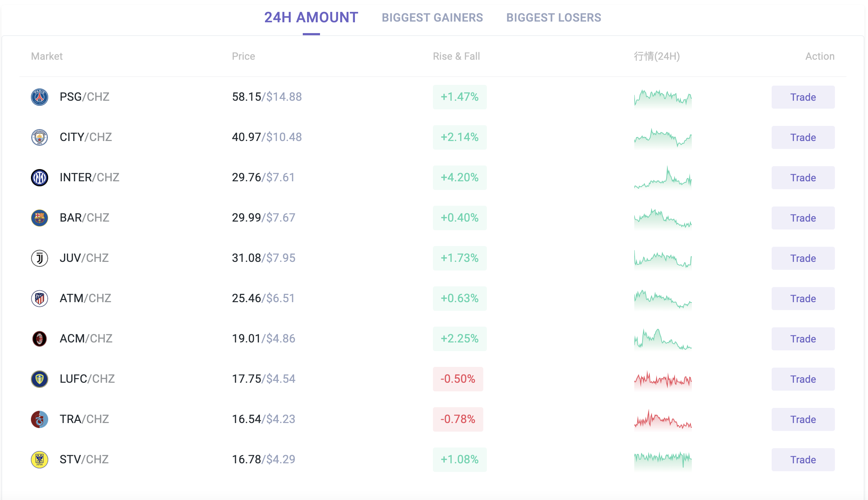868x500 pixels.
Task: Click the FC Barcelona crest icon
Action: pos(40,218)
